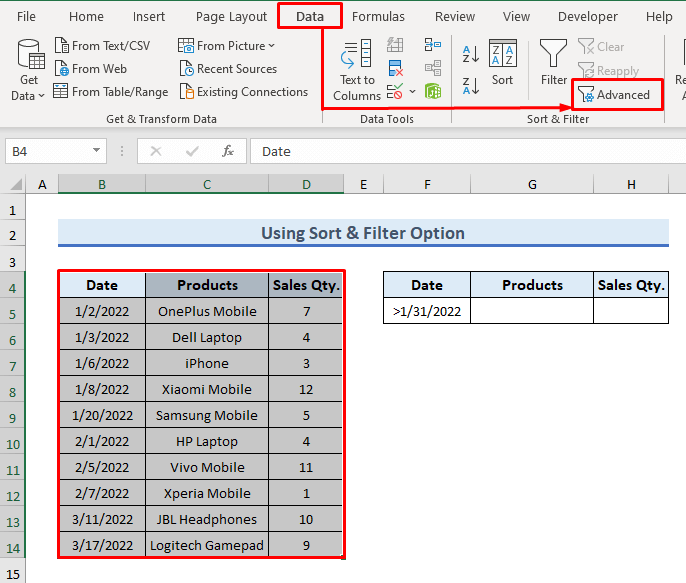Sort ascending with the A to Z icon

[x=468, y=52]
